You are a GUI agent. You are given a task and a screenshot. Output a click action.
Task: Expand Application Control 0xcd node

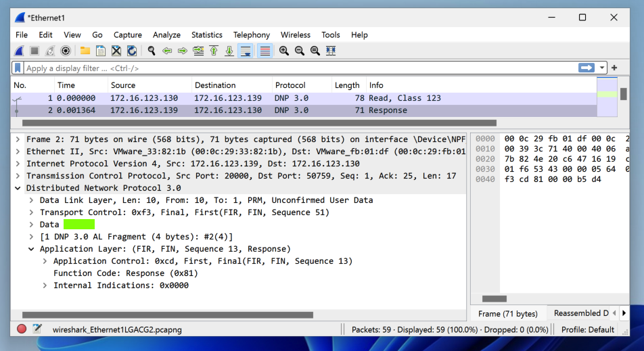point(45,261)
